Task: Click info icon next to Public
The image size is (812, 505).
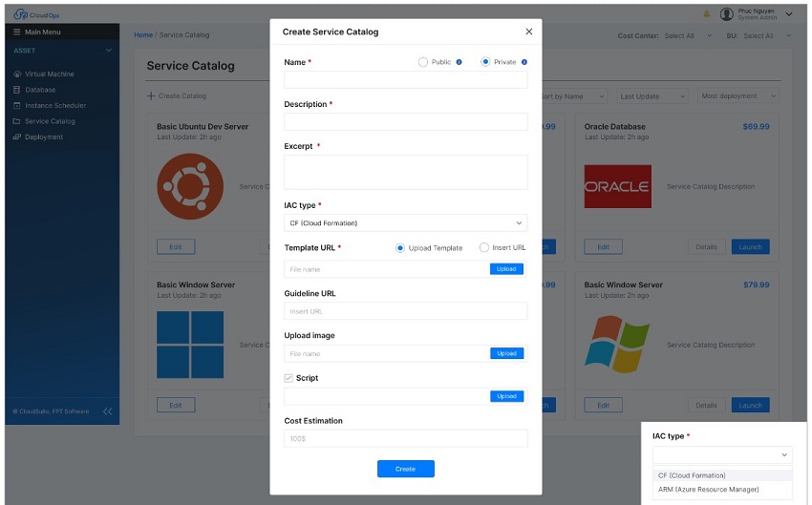Action: coord(459,62)
